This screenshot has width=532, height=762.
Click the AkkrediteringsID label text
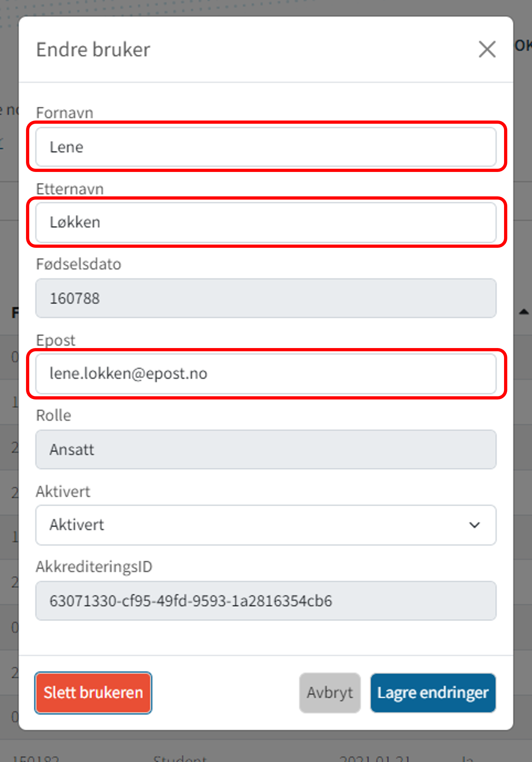click(94, 567)
